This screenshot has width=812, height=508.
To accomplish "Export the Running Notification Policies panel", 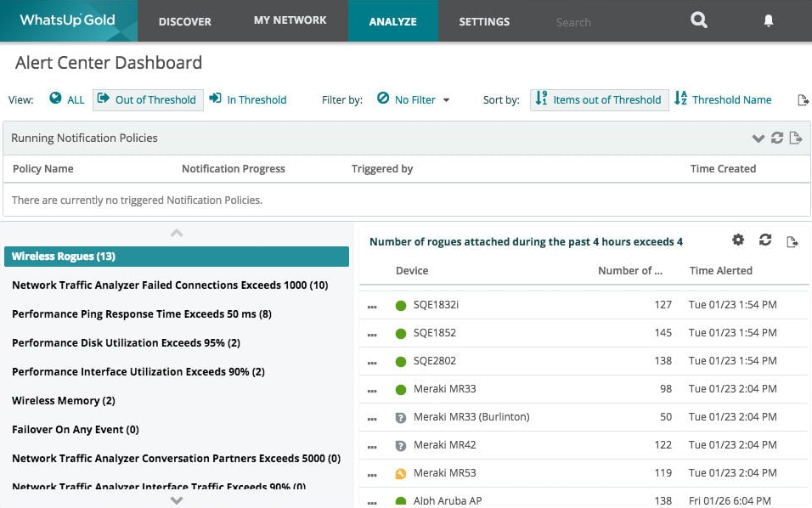I will [795, 138].
